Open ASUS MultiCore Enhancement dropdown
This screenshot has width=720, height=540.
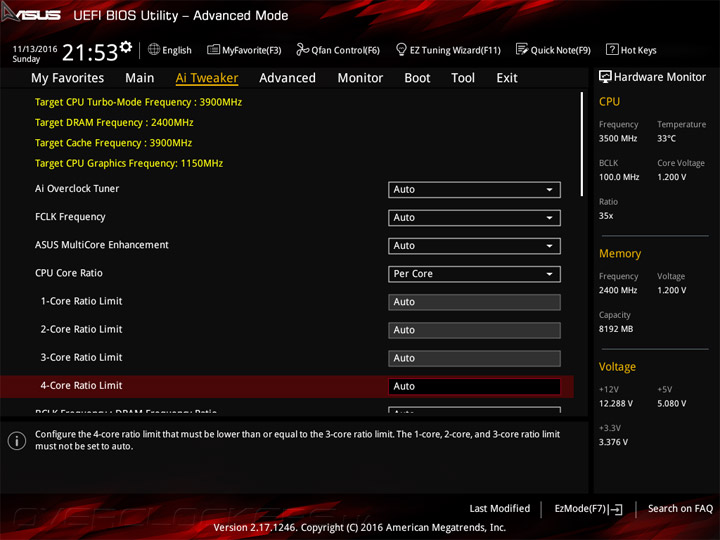coord(474,246)
